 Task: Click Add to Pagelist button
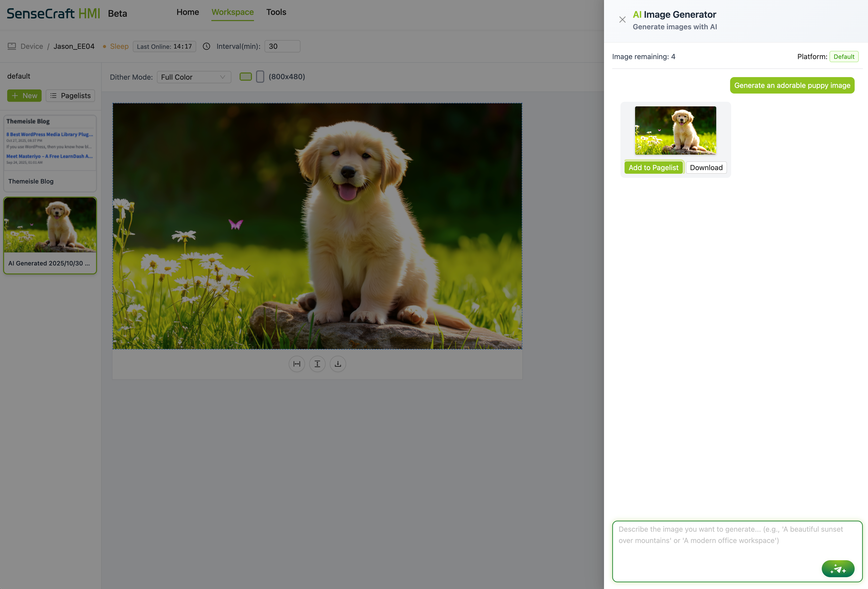click(x=653, y=168)
